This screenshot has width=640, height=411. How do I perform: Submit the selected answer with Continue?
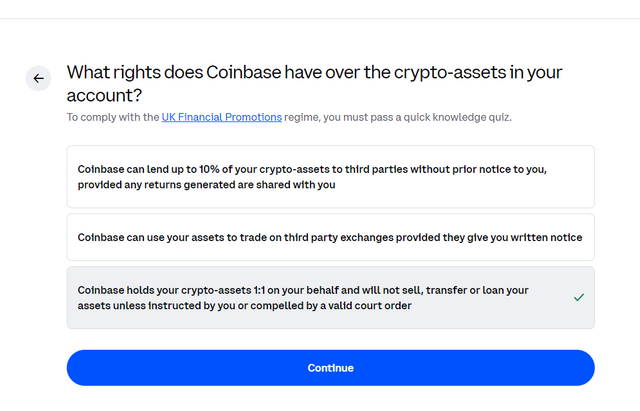[x=330, y=368]
